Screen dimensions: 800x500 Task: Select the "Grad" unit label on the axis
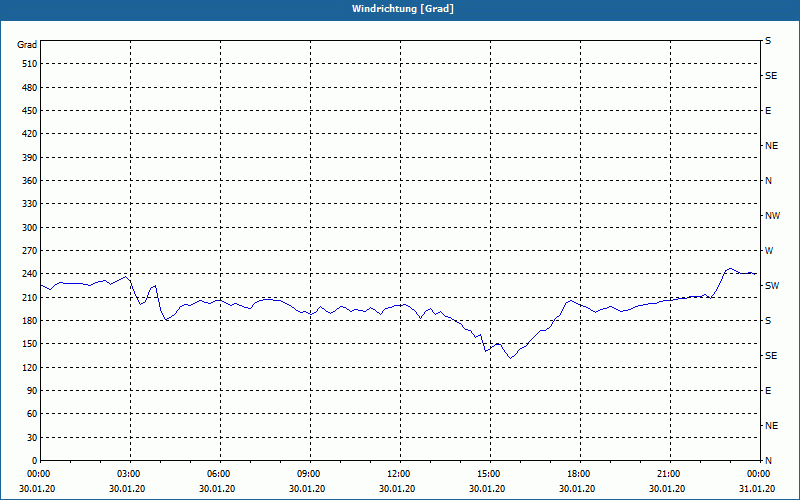click(x=27, y=45)
